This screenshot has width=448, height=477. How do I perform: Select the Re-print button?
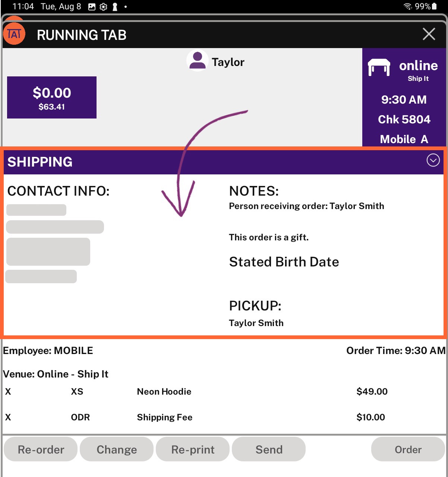tap(193, 449)
